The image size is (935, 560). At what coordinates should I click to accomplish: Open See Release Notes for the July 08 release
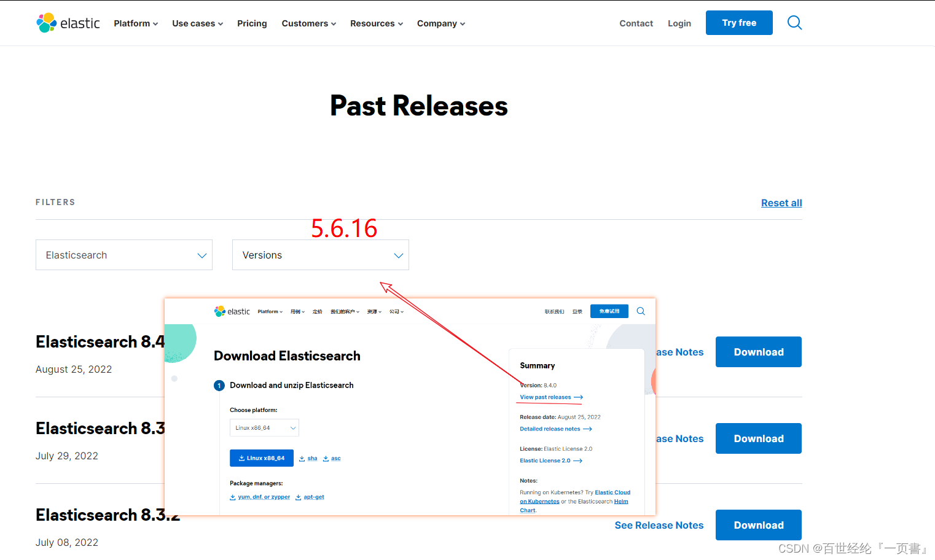659,525
